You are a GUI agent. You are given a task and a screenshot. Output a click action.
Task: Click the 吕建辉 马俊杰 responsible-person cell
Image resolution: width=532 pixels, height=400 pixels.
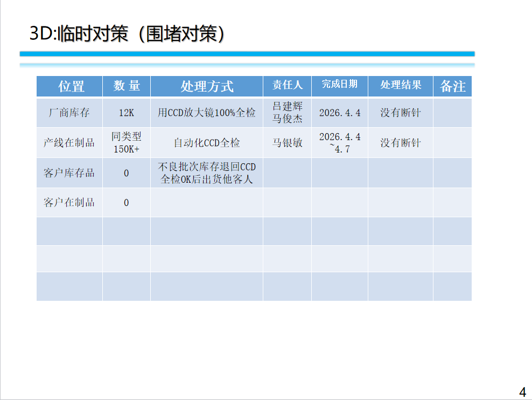click(287, 113)
